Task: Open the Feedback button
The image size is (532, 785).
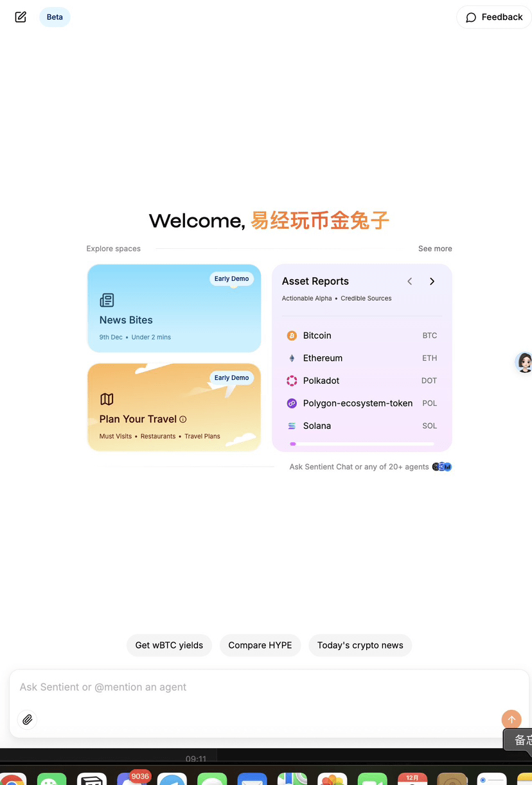Action: point(494,17)
